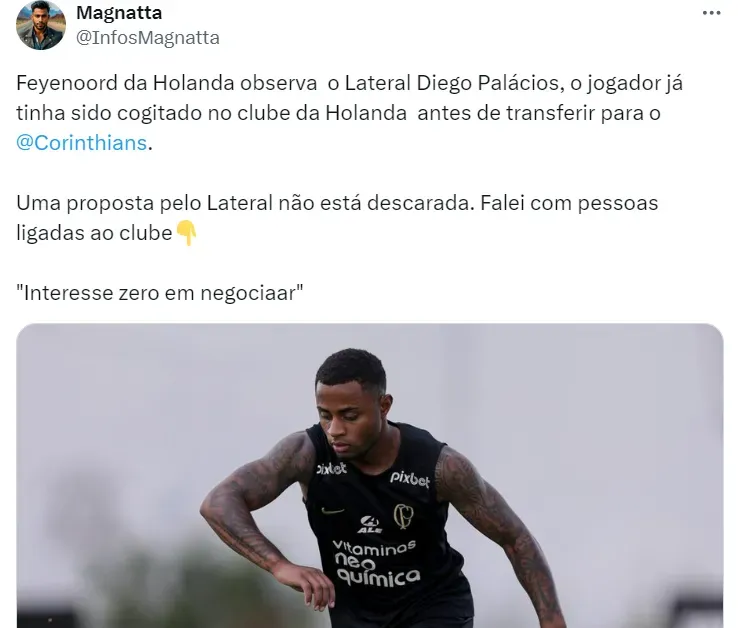Click the Magnatta display name
Viewport: 738px width, 628px height.
tap(119, 13)
